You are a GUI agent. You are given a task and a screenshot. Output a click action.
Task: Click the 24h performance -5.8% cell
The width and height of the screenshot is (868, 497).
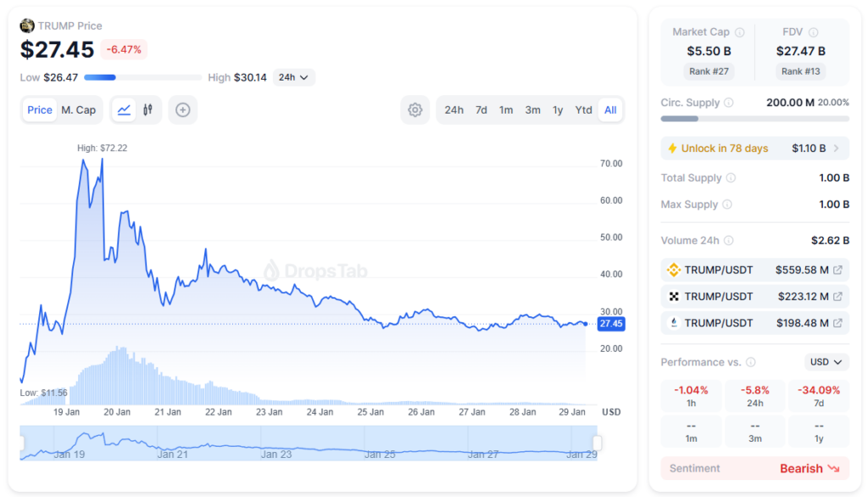(x=755, y=396)
